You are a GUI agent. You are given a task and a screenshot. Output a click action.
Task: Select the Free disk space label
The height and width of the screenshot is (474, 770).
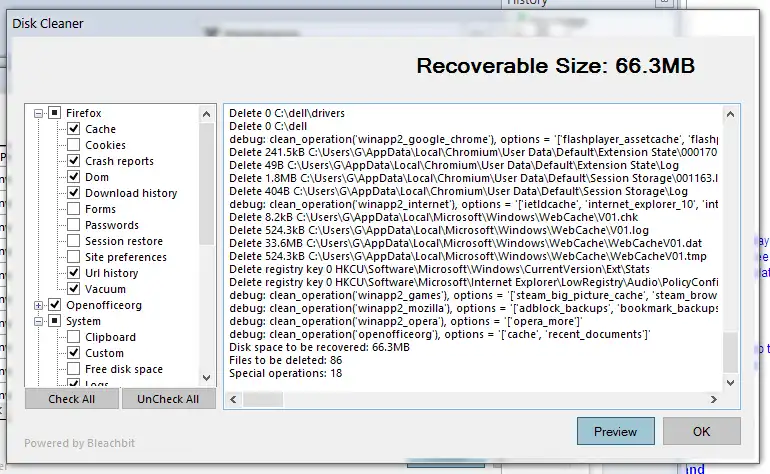coord(124,369)
